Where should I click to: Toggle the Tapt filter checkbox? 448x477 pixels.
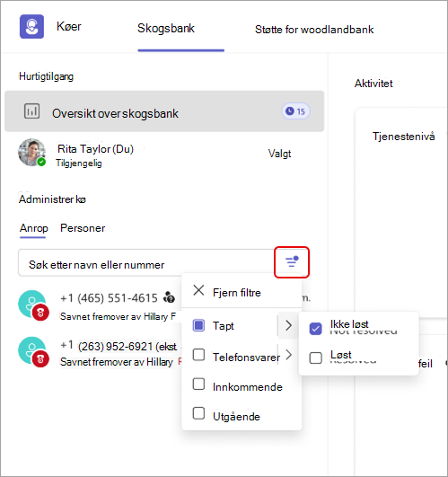(x=198, y=325)
